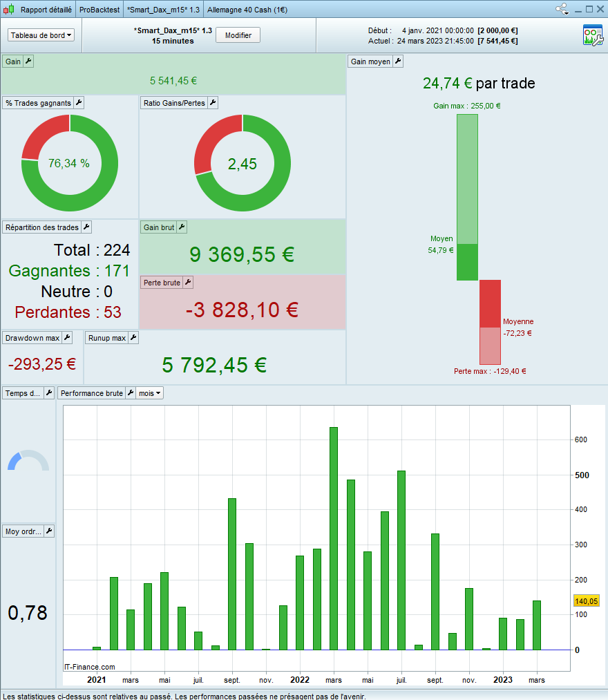This screenshot has height=700, width=608.
Task: Click the Modifier button
Action: [238, 35]
